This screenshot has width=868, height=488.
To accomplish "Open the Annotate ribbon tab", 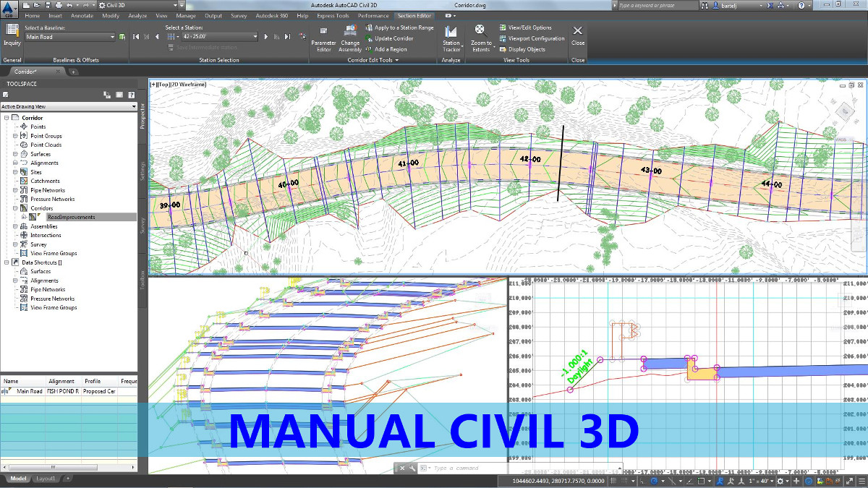I will click(81, 15).
